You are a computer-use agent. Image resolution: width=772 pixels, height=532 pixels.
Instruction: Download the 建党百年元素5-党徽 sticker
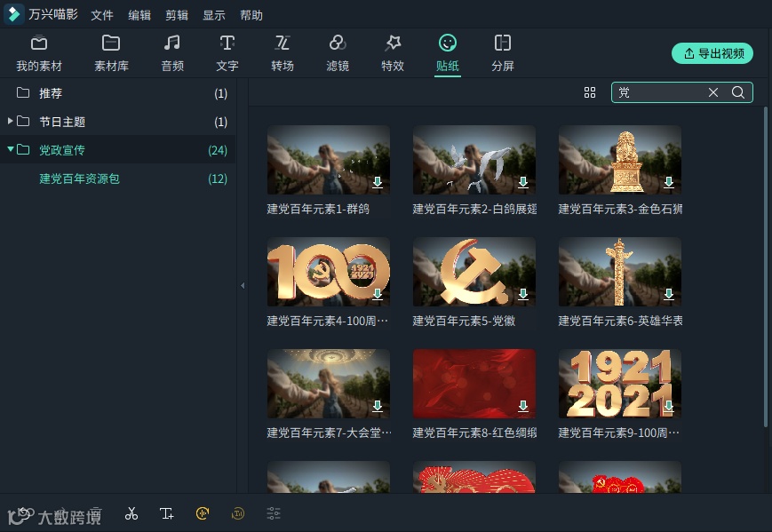pyautogui.click(x=522, y=295)
